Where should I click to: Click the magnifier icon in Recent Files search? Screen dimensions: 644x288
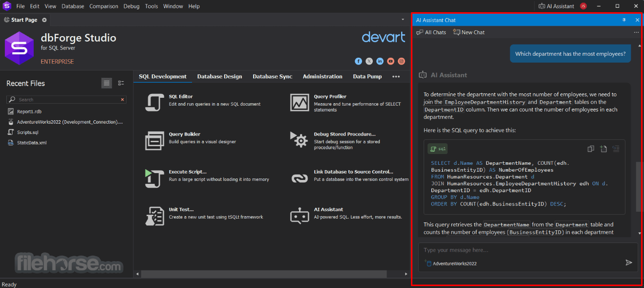[12, 99]
